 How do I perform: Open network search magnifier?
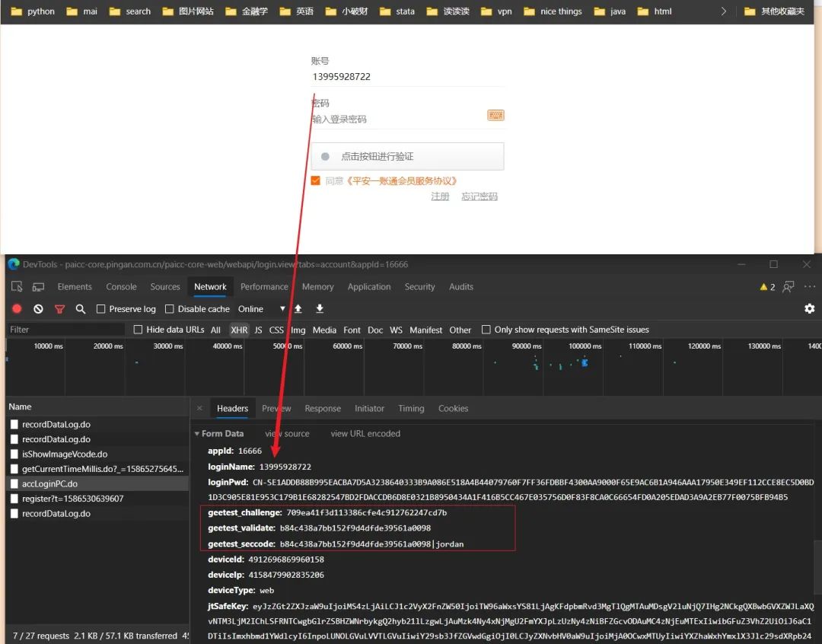pos(80,309)
